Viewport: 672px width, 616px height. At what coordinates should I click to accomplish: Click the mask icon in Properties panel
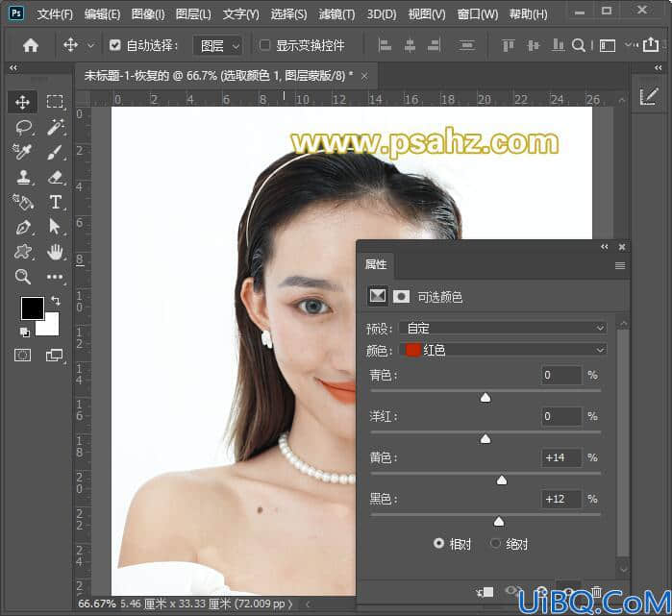(x=401, y=296)
